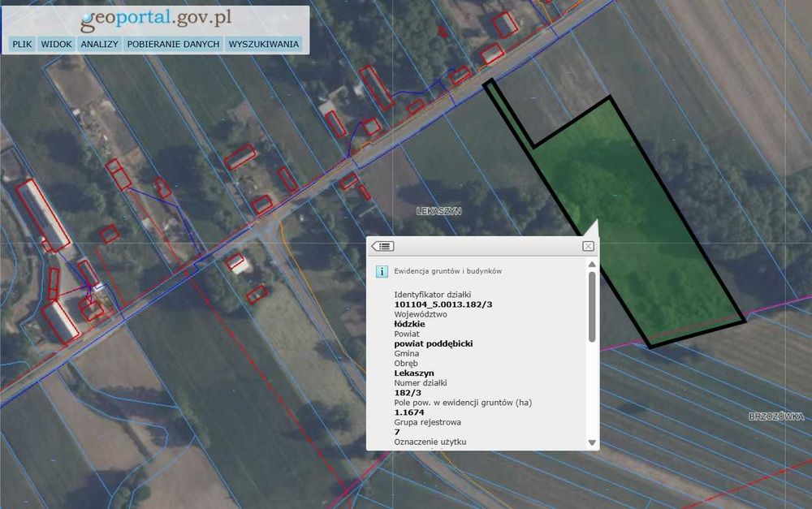This screenshot has width=812, height=509.
Task: Click the BRZOZÓWKA map label
Action: (x=777, y=416)
